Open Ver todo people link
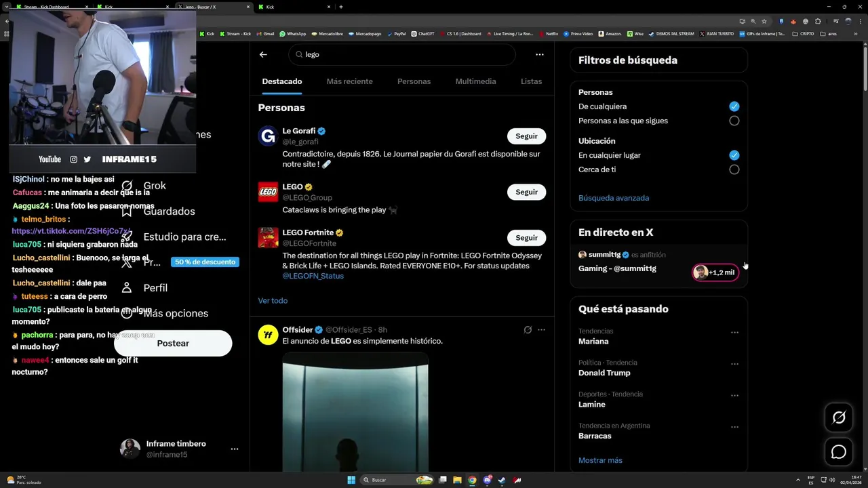The width and height of the screenshot is (868, 488). (x=273, y=300)
